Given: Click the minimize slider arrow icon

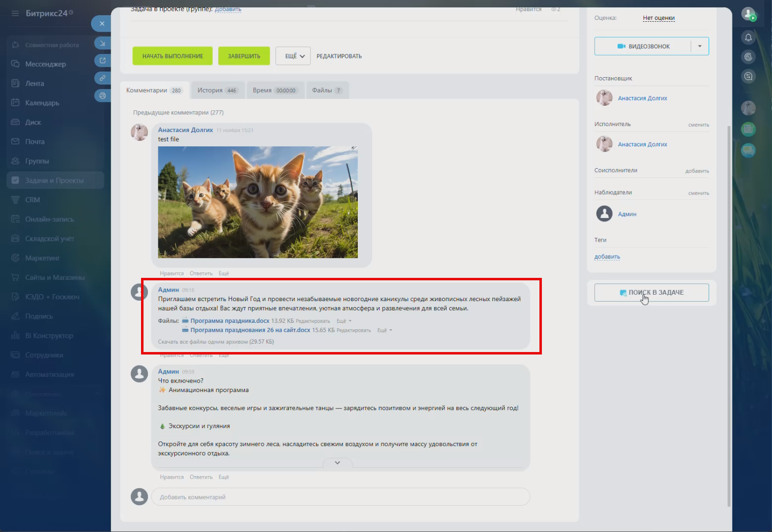Looking at the screenshot, I should pyautogui.click(x=102, y=44).
